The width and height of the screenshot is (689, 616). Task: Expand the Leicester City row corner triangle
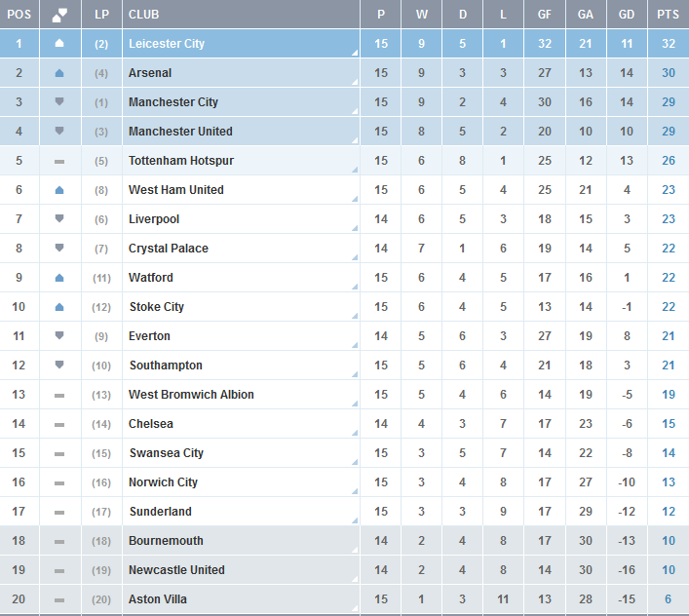[x=355, y=54]
